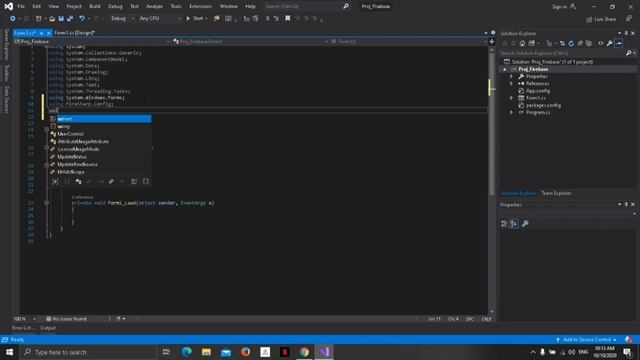Click the Categorized icon in Properties panel
Viewport: 640px width, 360px height.
coord(504,224)
